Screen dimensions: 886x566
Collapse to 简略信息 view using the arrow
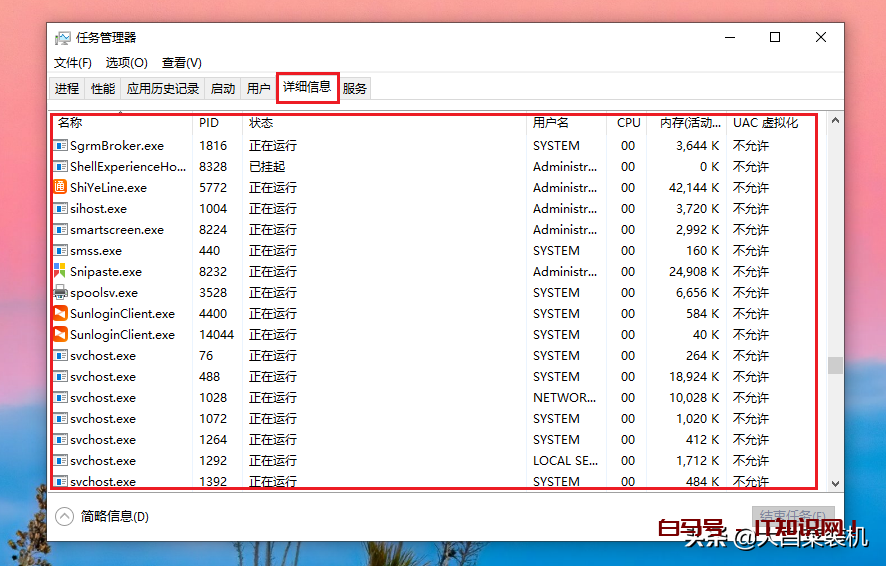tap(65, 517)
